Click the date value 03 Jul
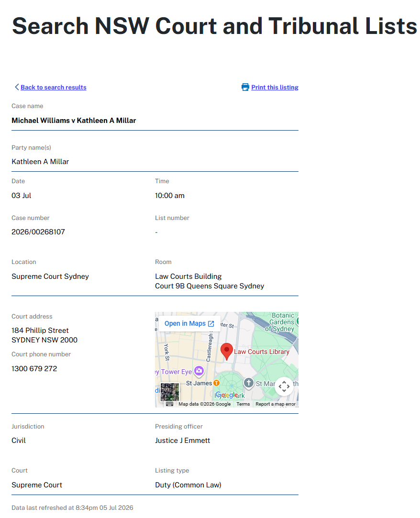The height and width of the screenshot is (518, 420). coord(22,196)
